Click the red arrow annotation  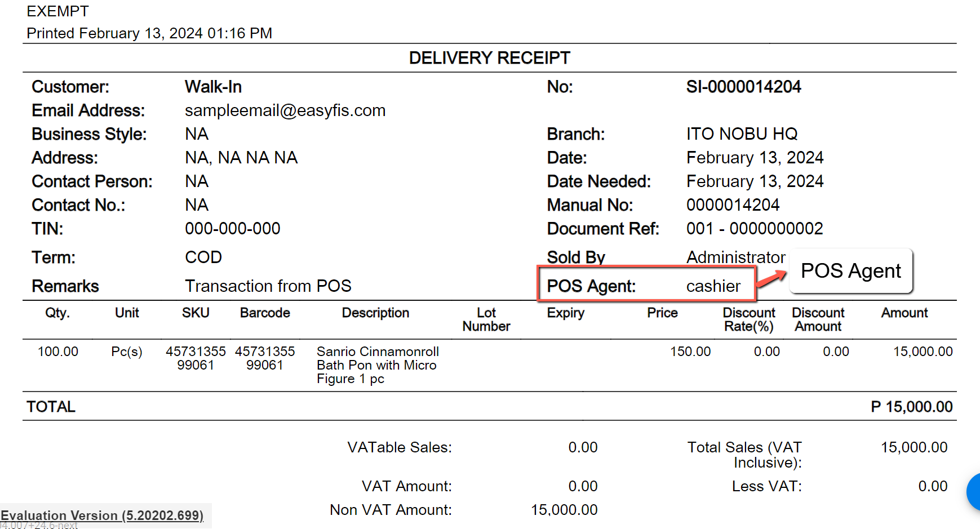[771, 278]
